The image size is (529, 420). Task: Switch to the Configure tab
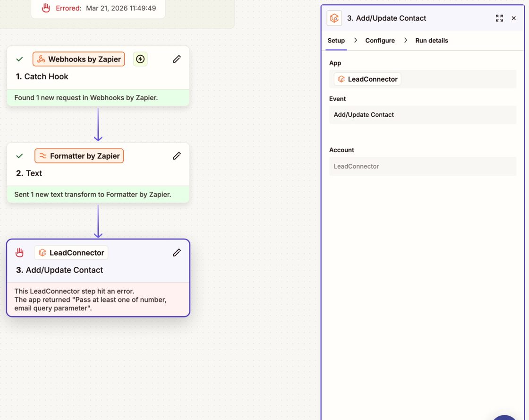point(380,41)
